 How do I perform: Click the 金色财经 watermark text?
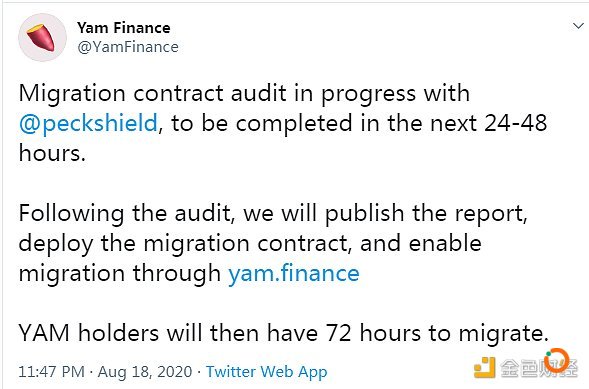(539, 368)
